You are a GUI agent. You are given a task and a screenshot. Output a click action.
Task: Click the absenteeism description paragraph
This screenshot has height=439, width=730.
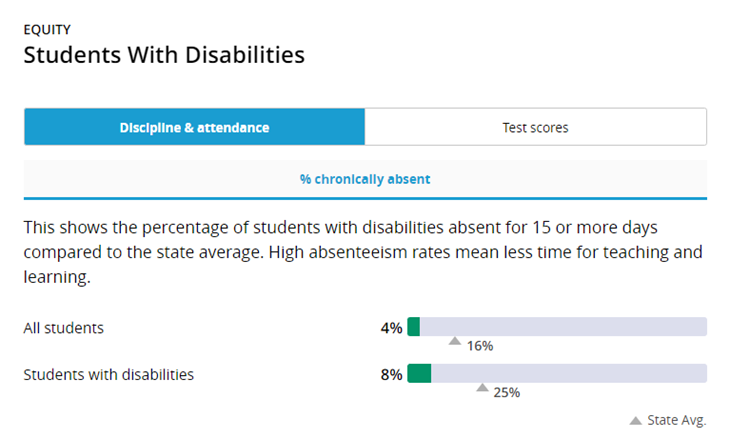tap(363, 252)
